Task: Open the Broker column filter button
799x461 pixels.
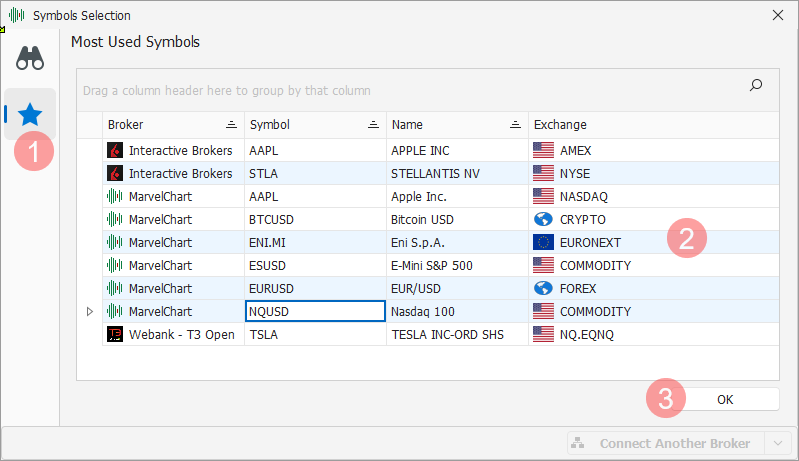Action: click(231, 125)
